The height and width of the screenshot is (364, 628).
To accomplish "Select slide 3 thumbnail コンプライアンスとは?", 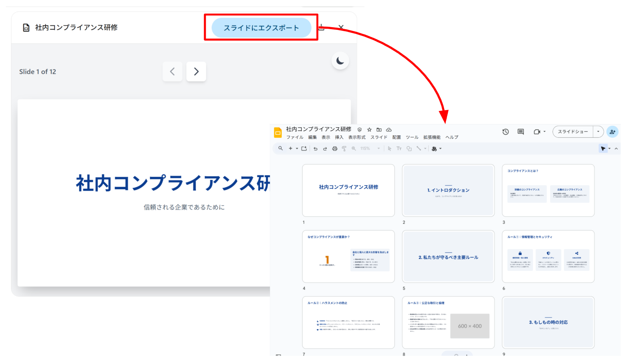I will coord(548,190).
